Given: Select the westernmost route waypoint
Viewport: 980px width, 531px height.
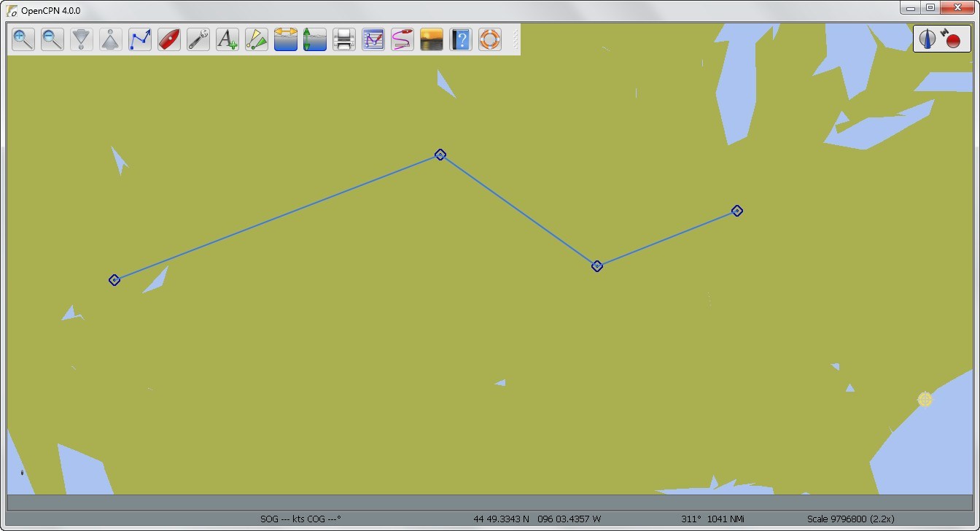Looking at the screenshot, I should 114,280.
